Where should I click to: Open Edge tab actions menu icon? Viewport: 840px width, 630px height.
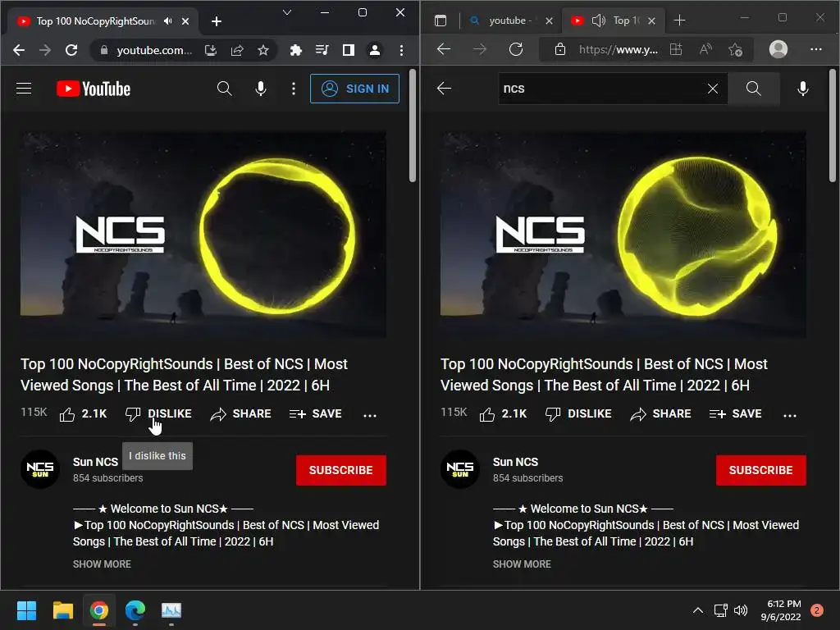[x=441, y=21]
